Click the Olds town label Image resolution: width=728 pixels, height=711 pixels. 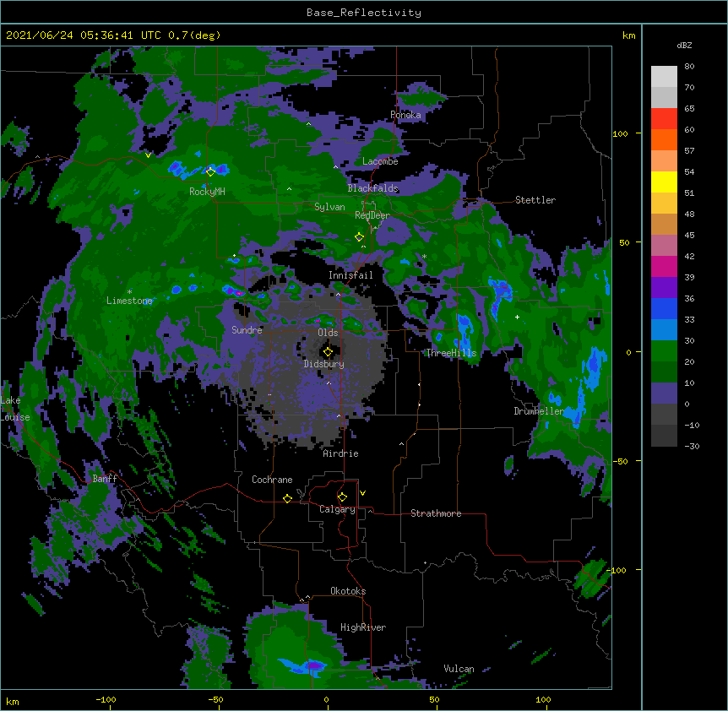pyautogui.click(x=328, y=333)
